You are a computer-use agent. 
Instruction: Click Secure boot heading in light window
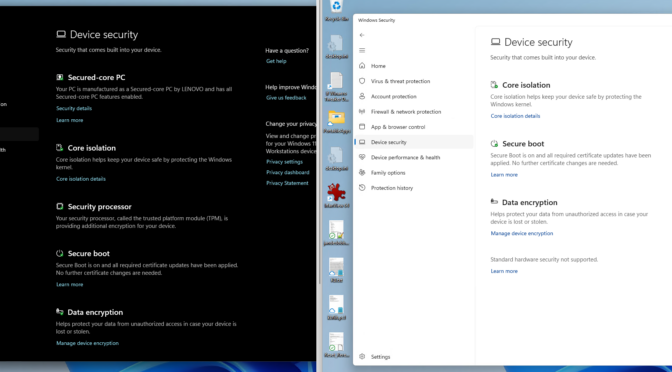coord(523,144)
